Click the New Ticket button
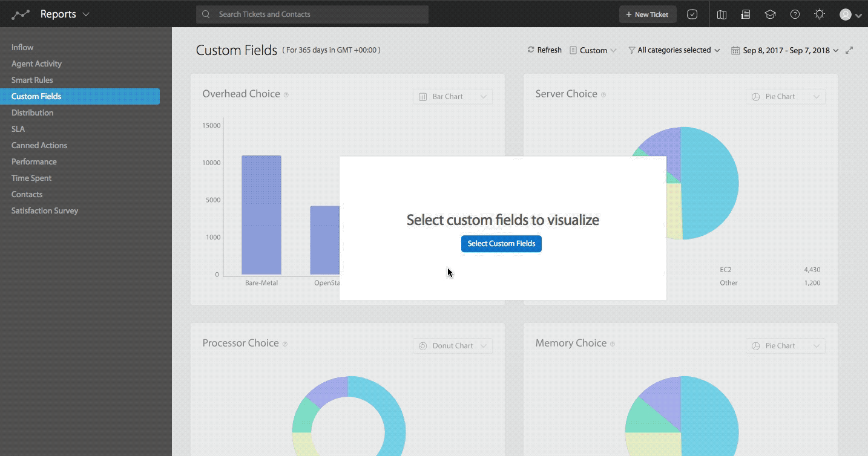The image size is (868, 456). click(x=647, y=14)
